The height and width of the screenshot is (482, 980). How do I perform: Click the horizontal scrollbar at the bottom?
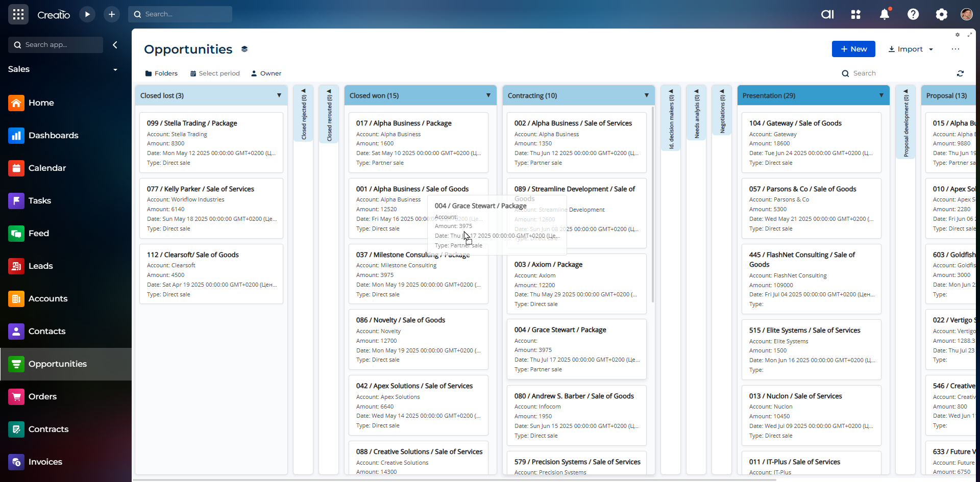(454, 479)
